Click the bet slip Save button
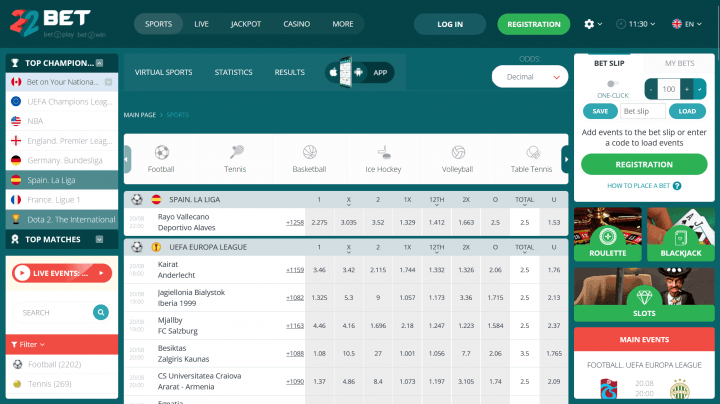The width and height of the screenshot is (720, 404). pos(600,111)
